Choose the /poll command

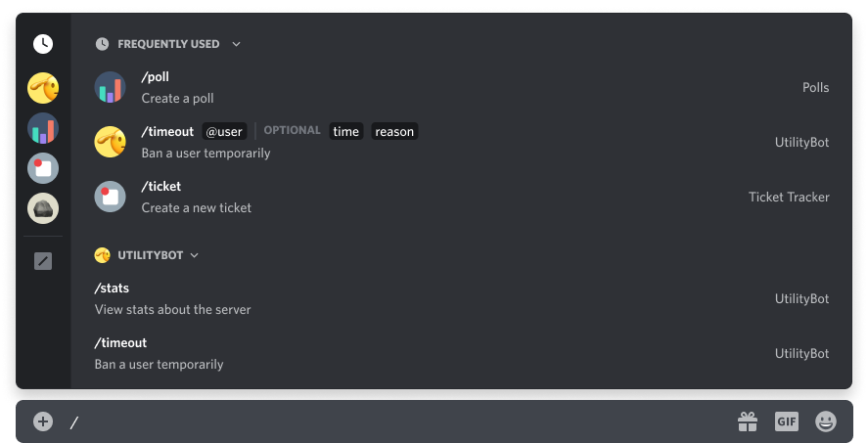click(x=462, y=87)
